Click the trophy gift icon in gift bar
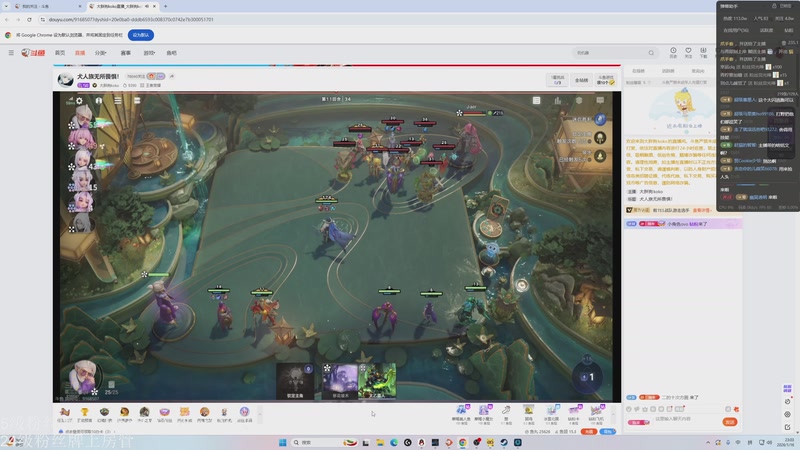 [84, 414]
